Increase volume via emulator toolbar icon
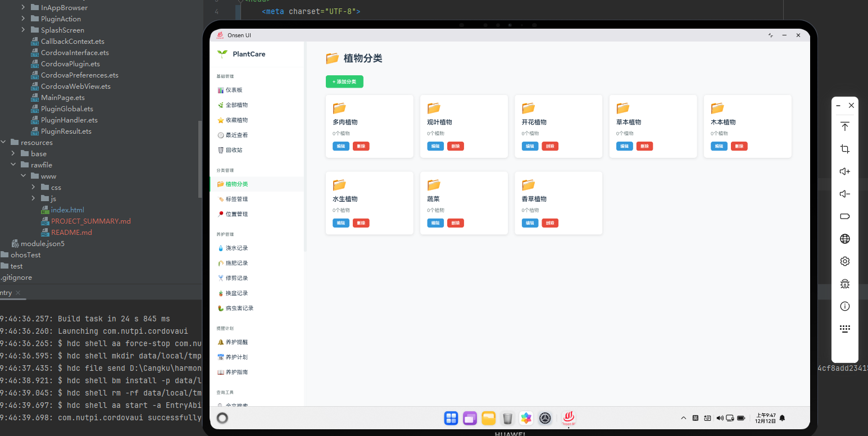868x436 pixels. [x=844, y=171]
